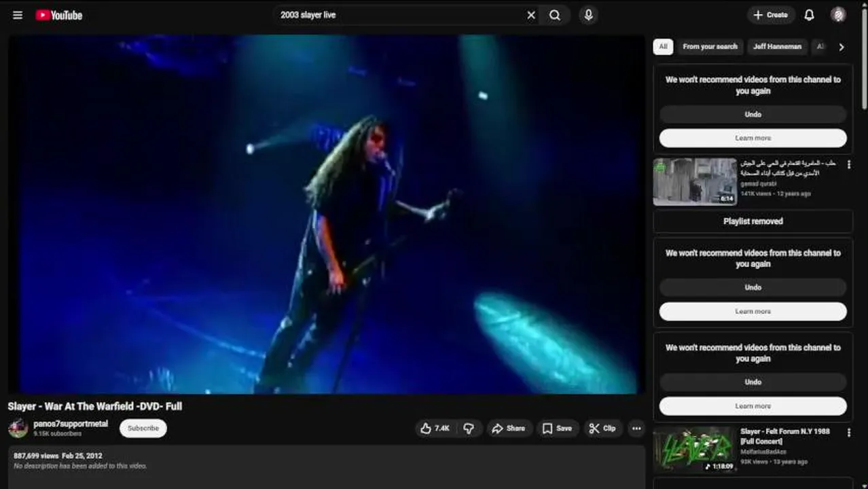868x489 pixels.
Task: Undo the first channel recommendation removal
Action: pyautogui.click(x=753, y=114)
